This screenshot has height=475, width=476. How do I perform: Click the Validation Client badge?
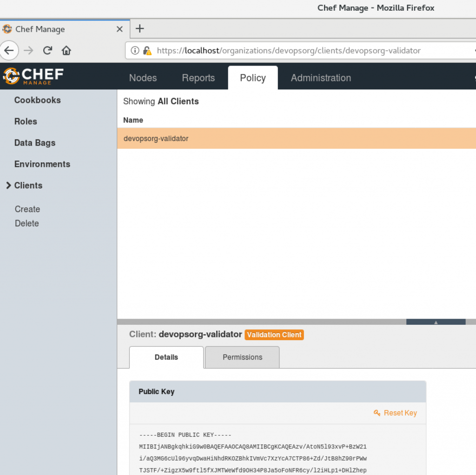274,335
